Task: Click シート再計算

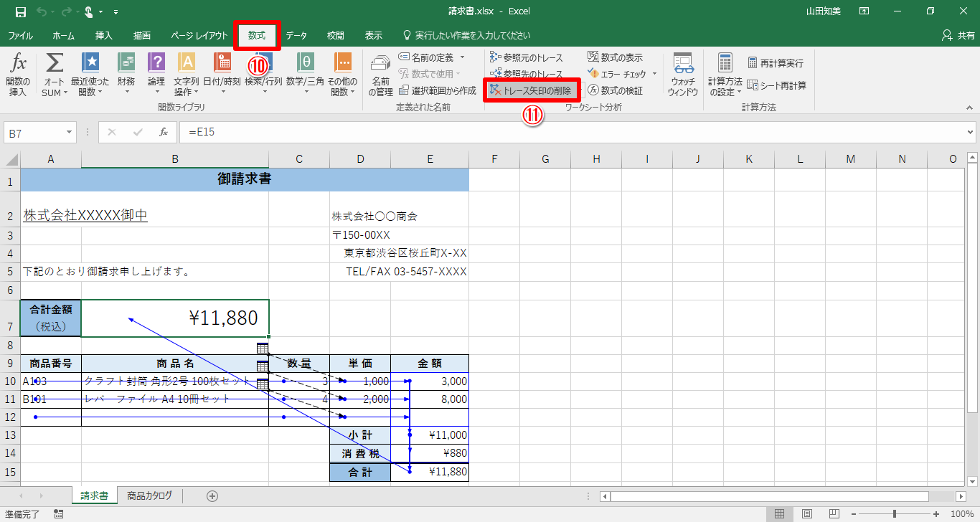Action: (x=777, y=85)
